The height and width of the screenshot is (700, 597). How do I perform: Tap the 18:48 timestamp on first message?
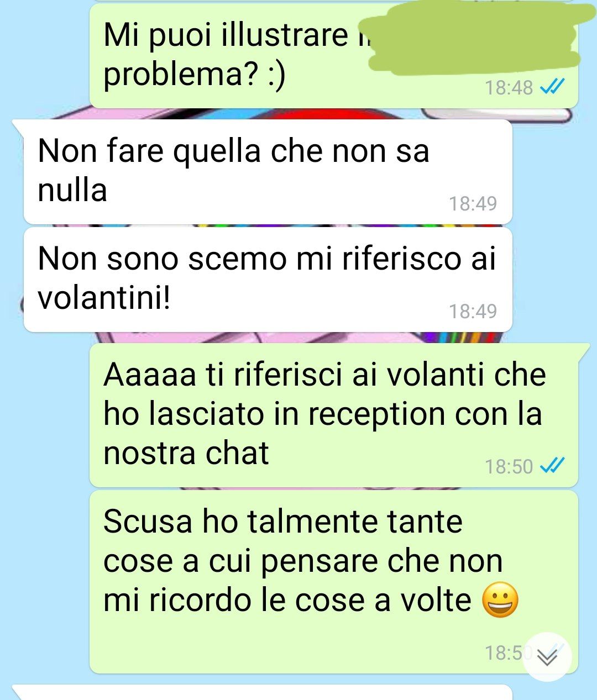pos(509,87)
